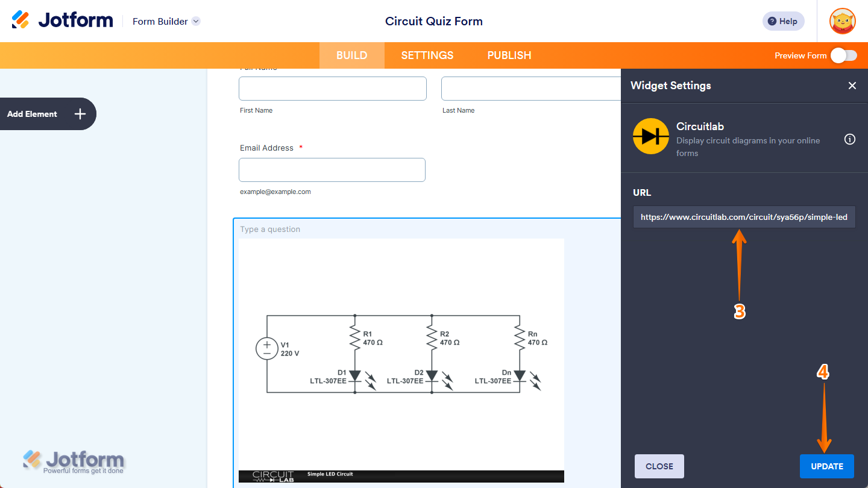Select the URL input with the Circuitlab link

pos(744,217)
